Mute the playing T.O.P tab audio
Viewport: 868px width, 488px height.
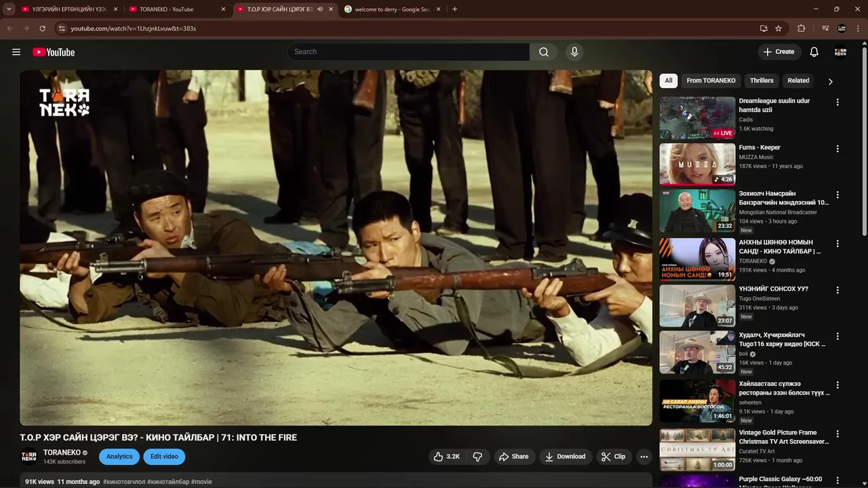pyautogui.click(x=320, y=9)
